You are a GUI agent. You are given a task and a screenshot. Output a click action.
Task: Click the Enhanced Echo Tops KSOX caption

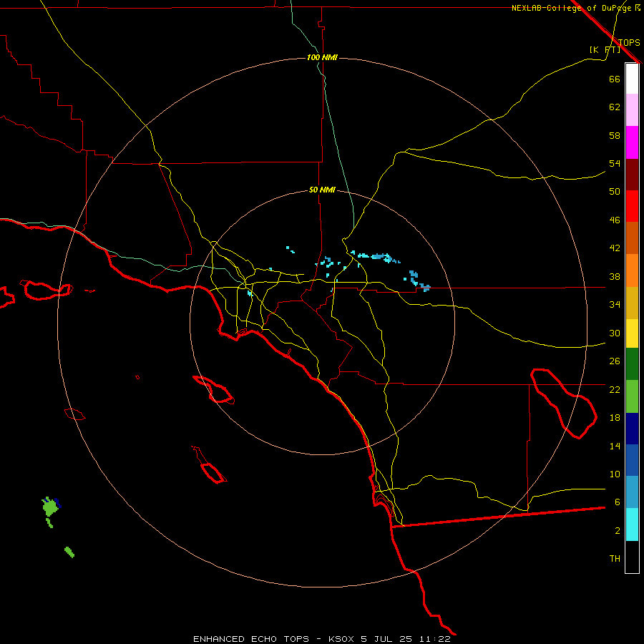tap(322, 639)
